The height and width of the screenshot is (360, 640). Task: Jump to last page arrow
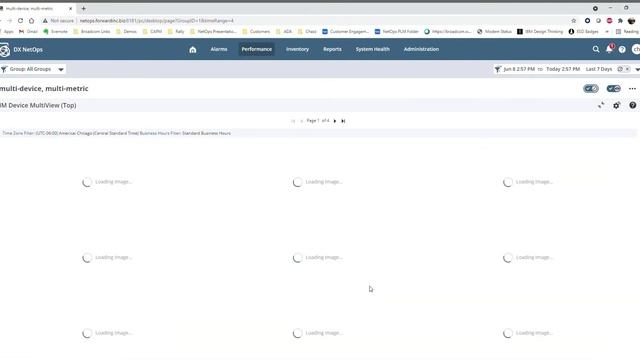pos(343,121)
